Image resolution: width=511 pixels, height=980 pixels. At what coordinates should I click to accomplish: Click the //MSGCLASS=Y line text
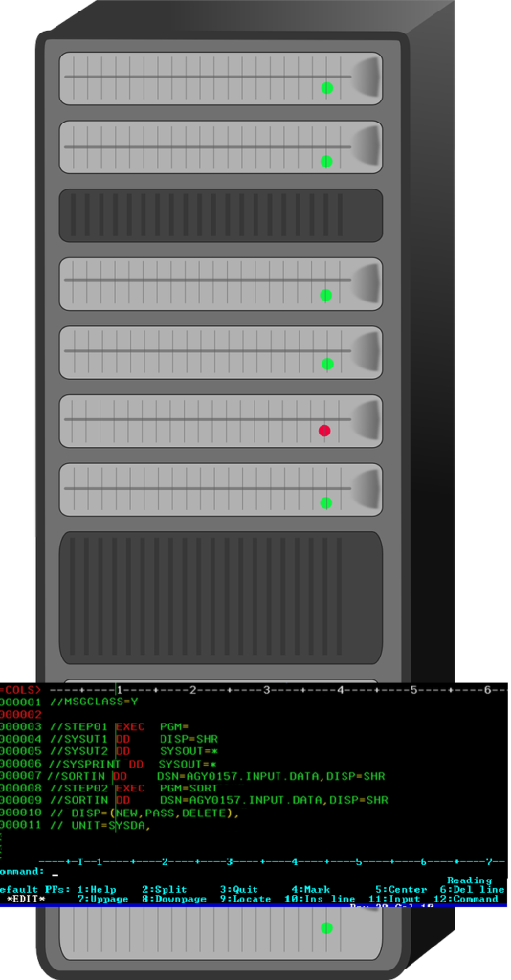(x=94, y=702)
